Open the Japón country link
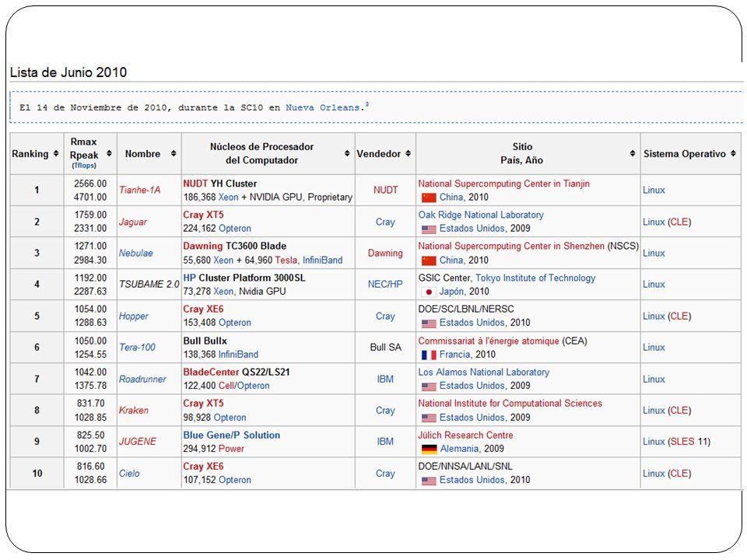This screenshot has width=747, height=560. (451, 292)
